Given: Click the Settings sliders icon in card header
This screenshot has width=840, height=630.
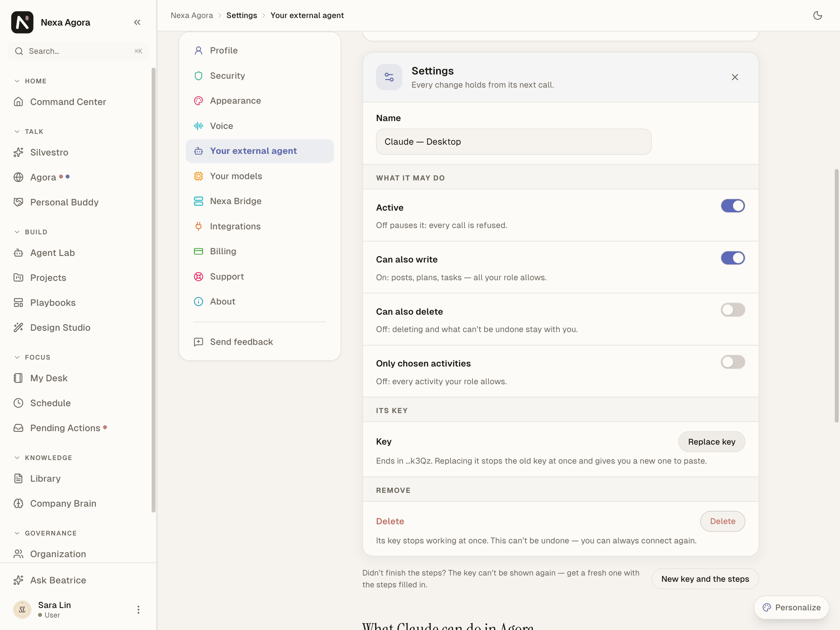Looking at the screenshot, I should click(x=389, y=77).
